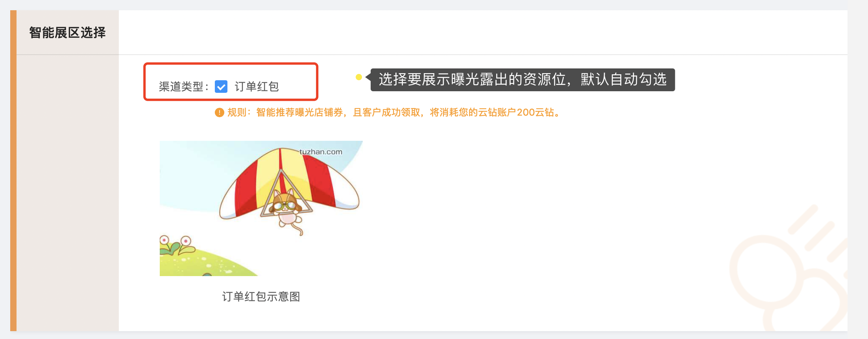The height and width of the screenshot is (339, 868).
Task: Click the gray sidebar below 智能展区选择
Action: point(68,193)
